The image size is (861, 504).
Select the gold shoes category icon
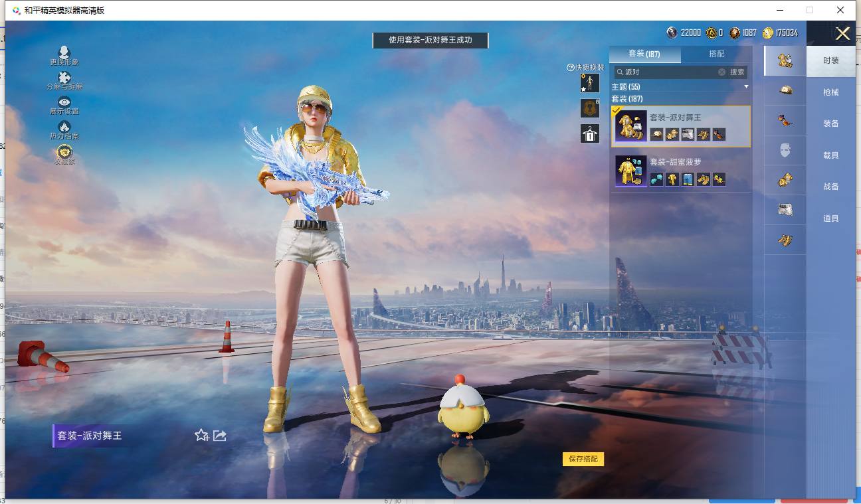point(785,239)
